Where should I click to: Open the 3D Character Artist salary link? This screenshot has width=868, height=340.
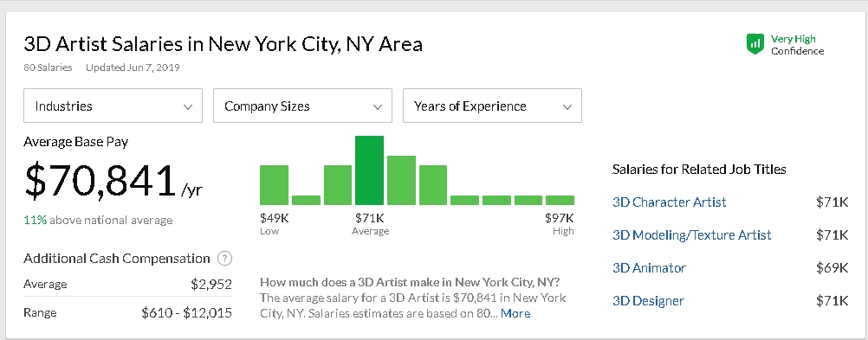pos(670,202)
